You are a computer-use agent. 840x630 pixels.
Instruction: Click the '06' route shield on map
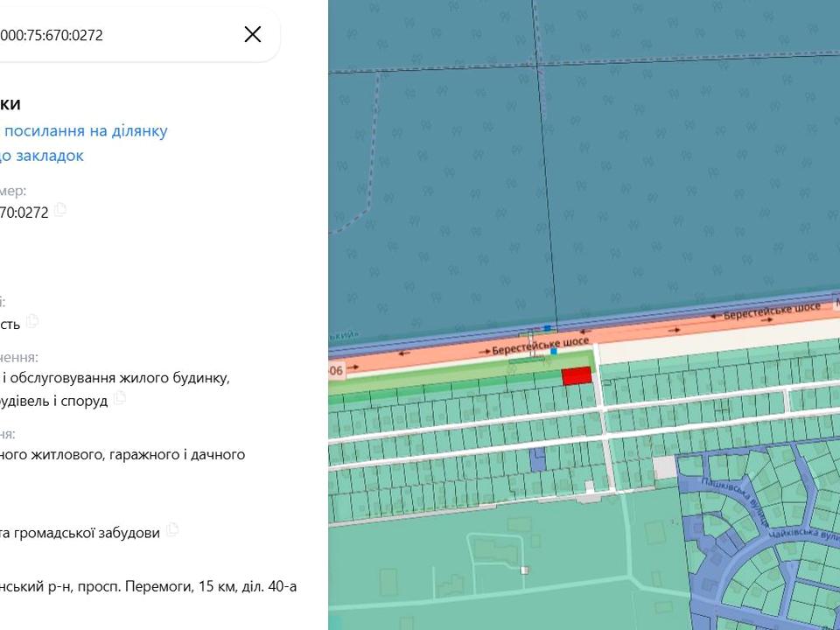336,371
